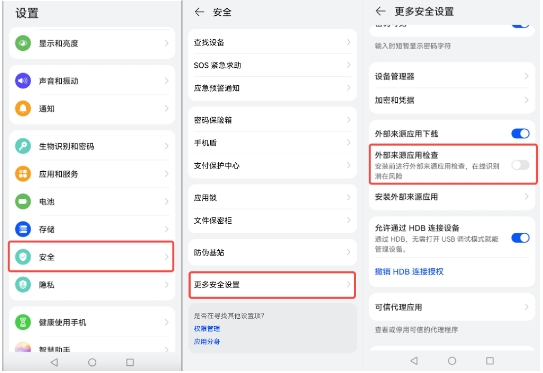Tap the 'show password characters briefly' (输入时短暂显示密码字符) caption
543x373 pixels.
tap(413, 46)
